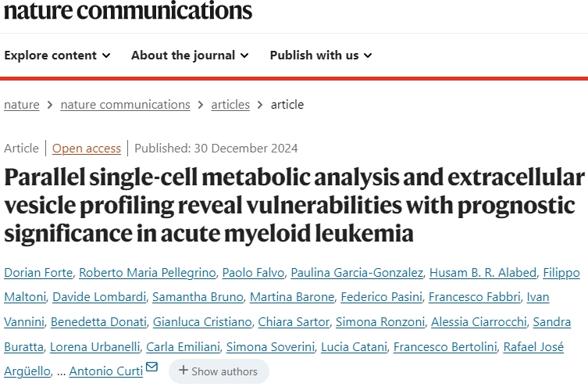Expand the Publish with us menu
Viewport: 588px width, 387px height.
point(321,56)
